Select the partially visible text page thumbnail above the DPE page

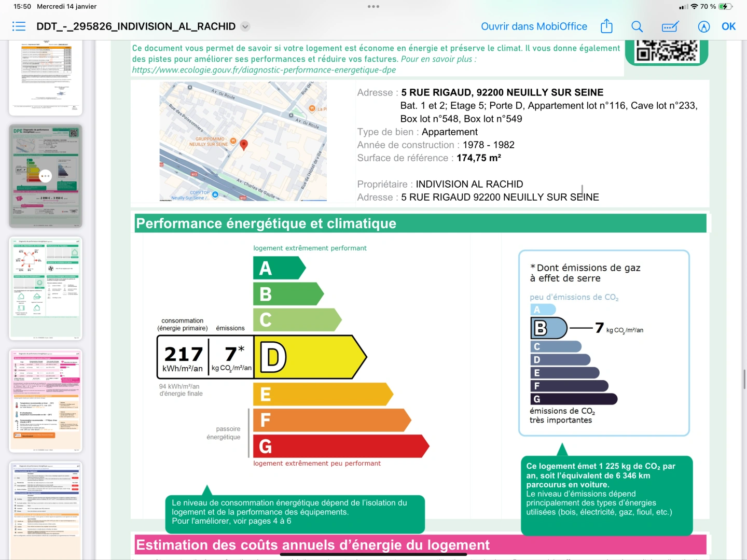tap(46, 78)
